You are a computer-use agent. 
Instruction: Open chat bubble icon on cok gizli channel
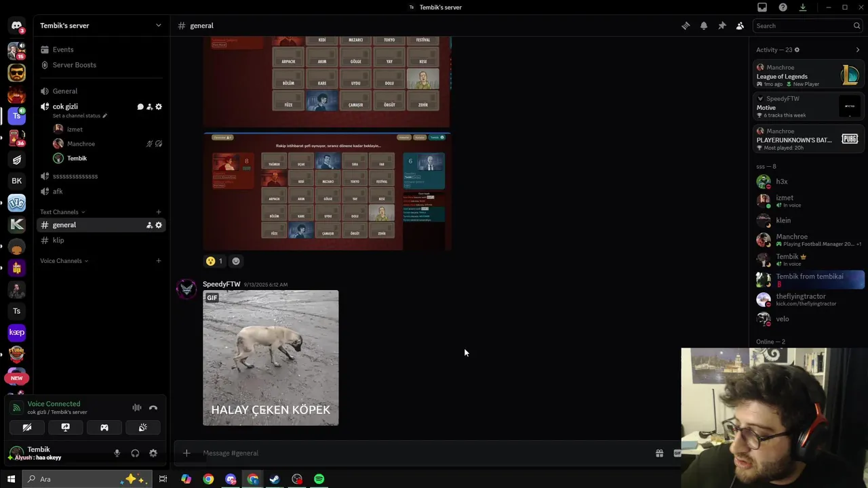tap(140, 107)
